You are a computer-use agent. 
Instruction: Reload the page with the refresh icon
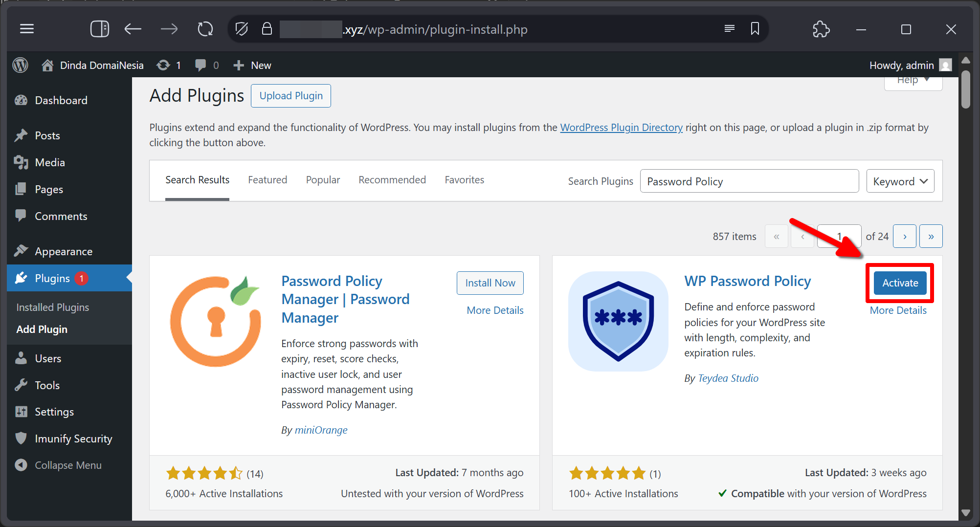click(x=205, y=29)
